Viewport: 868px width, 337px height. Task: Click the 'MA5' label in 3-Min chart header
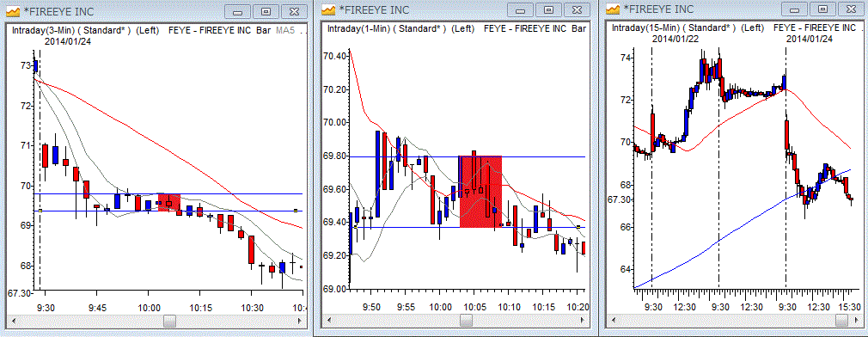(285, 31)
